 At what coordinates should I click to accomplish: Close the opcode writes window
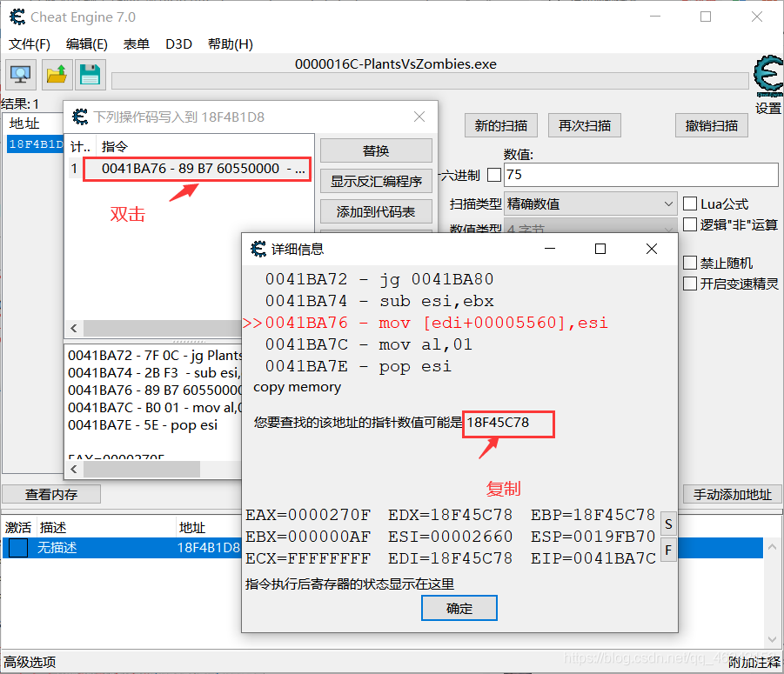tap(419, 117)
